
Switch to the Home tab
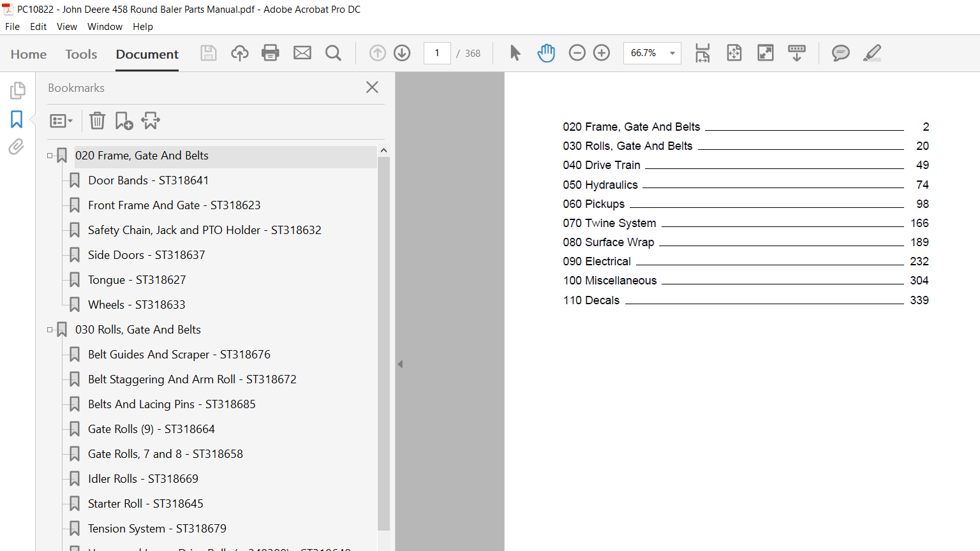29,54
